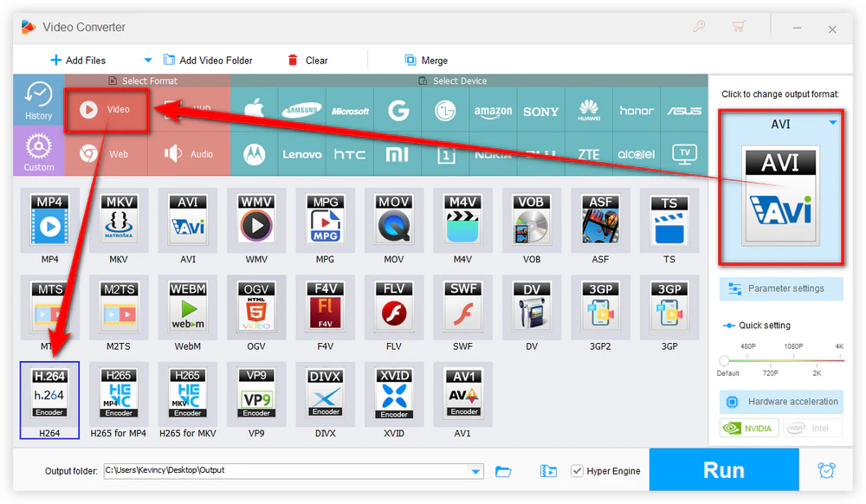Select the WebM format preset

click(x=187, y=308)
